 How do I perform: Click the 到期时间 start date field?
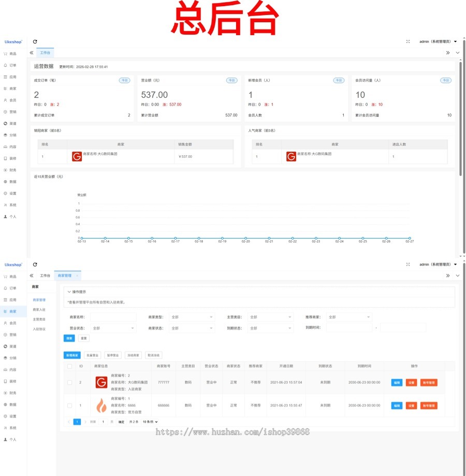click(349, 328)
